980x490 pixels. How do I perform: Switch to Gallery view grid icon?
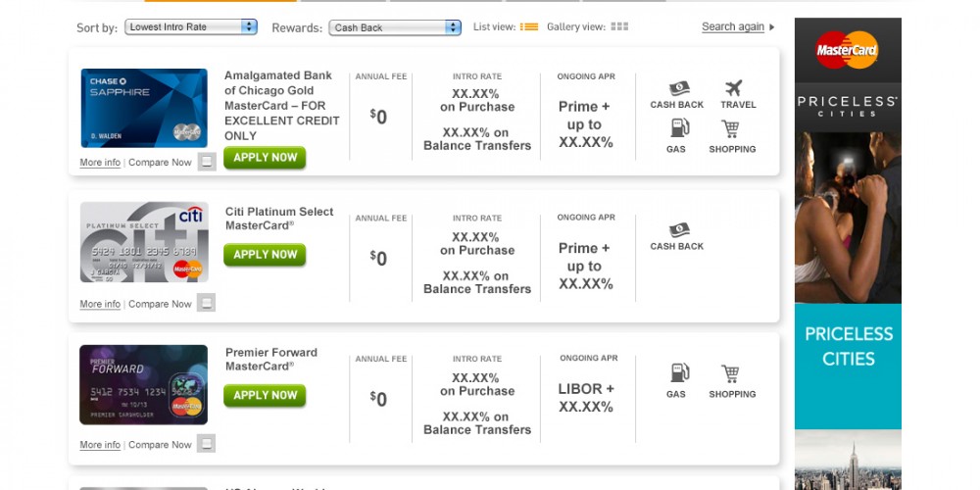point(619,26)
